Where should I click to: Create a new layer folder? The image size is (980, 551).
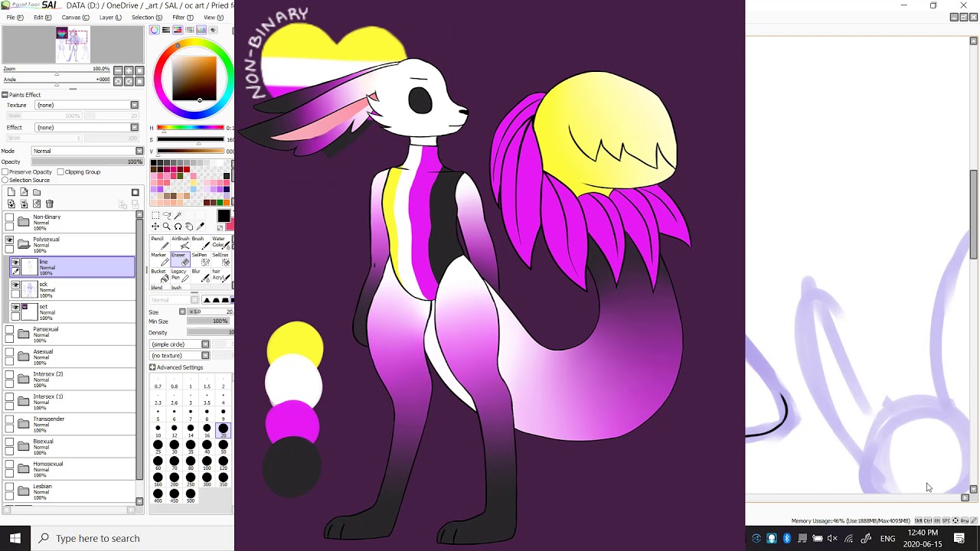[x=37, y=192]
